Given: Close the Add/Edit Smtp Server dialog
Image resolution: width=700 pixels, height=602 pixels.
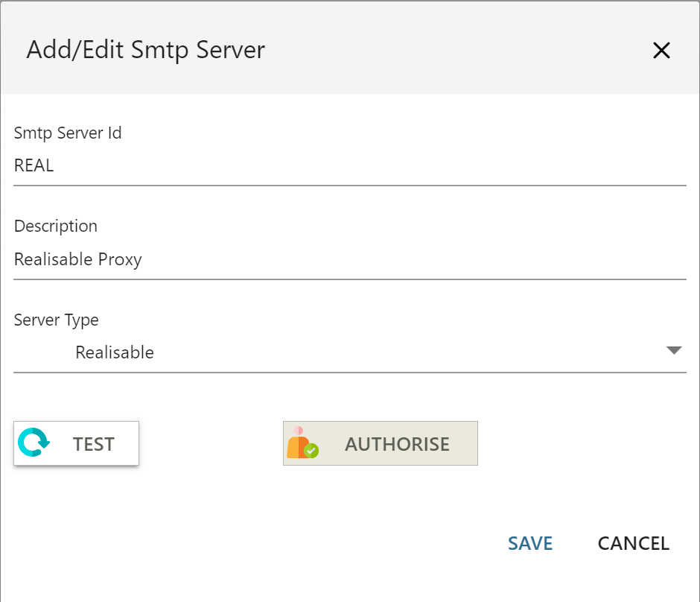Looking at the screenshot, I should 661,51.
